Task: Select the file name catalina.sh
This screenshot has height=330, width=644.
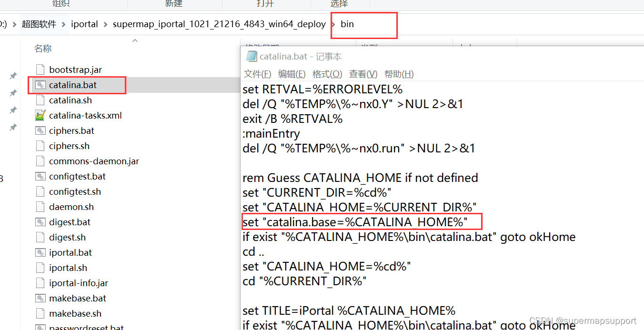Action: [x=70, y=100]
